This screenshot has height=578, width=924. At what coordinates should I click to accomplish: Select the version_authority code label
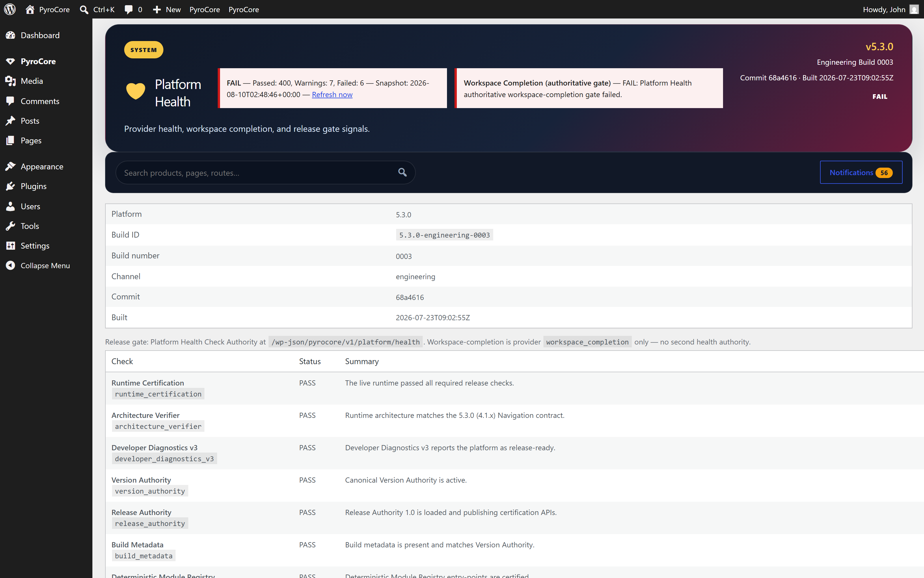coord(150,491)
